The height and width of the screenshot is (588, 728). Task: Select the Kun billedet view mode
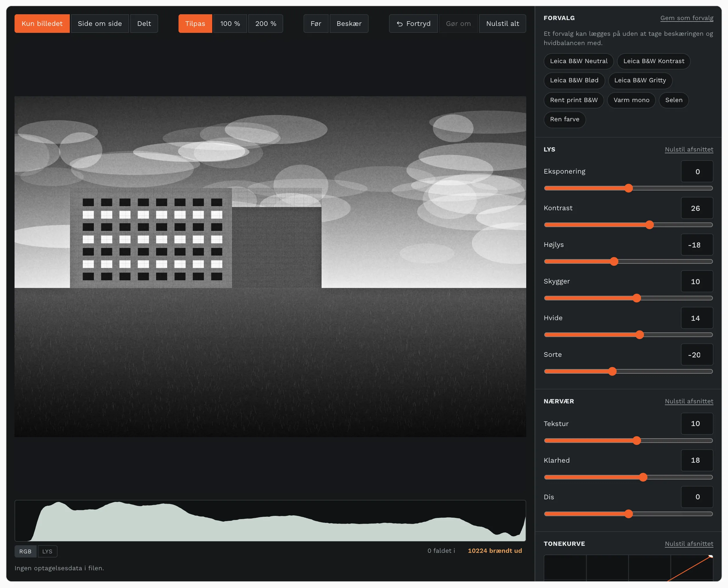[x=42, y=23]
